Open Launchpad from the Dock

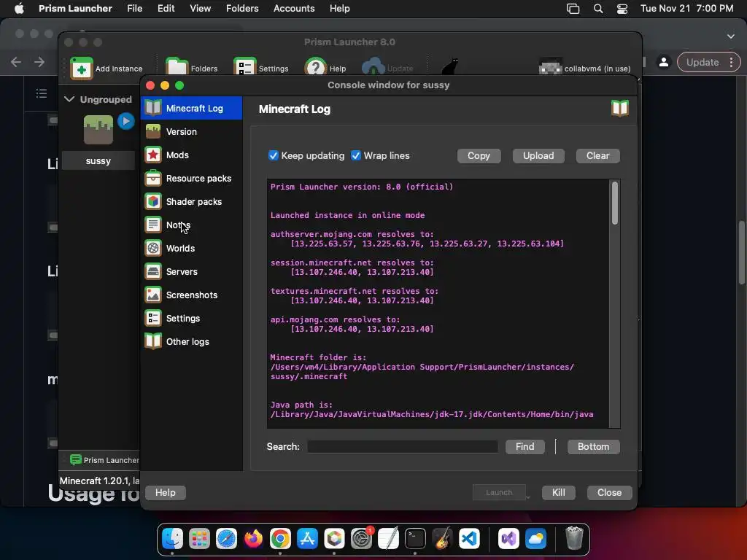tap(199, 539)
